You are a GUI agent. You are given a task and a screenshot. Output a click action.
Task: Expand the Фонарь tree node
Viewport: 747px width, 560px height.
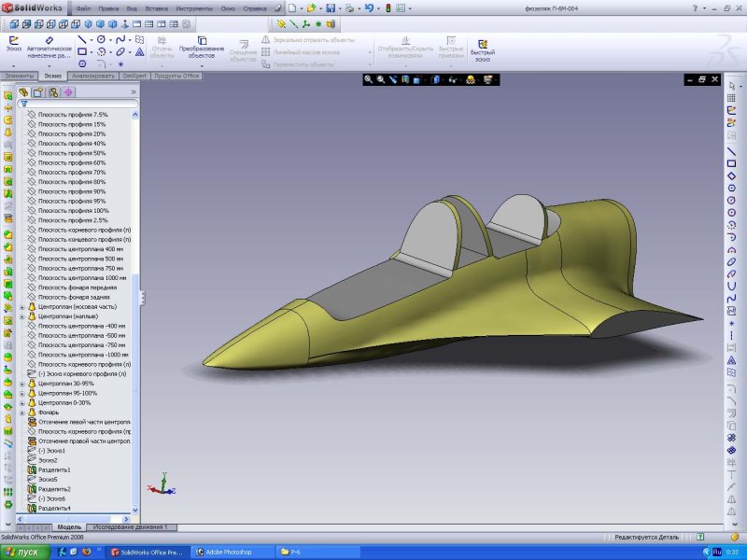(21, 413)
